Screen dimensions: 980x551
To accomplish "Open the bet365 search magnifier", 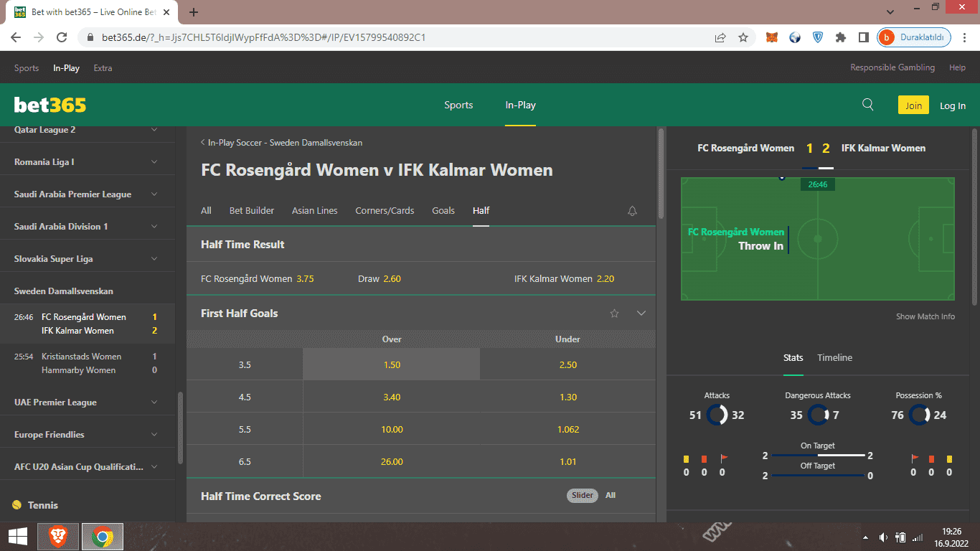I will tap(867, 105).
